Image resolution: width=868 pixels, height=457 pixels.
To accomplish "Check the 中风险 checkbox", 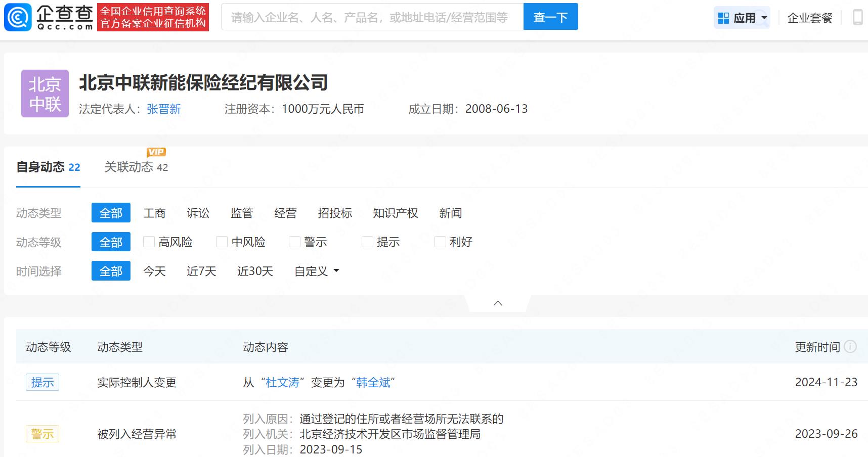I will click(x=222, y=242).
